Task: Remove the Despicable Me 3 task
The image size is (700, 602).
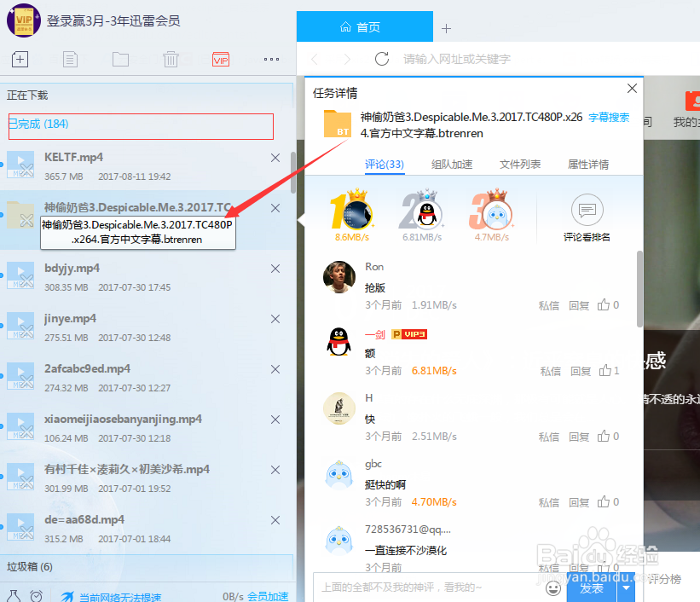Action: (275, 208)
